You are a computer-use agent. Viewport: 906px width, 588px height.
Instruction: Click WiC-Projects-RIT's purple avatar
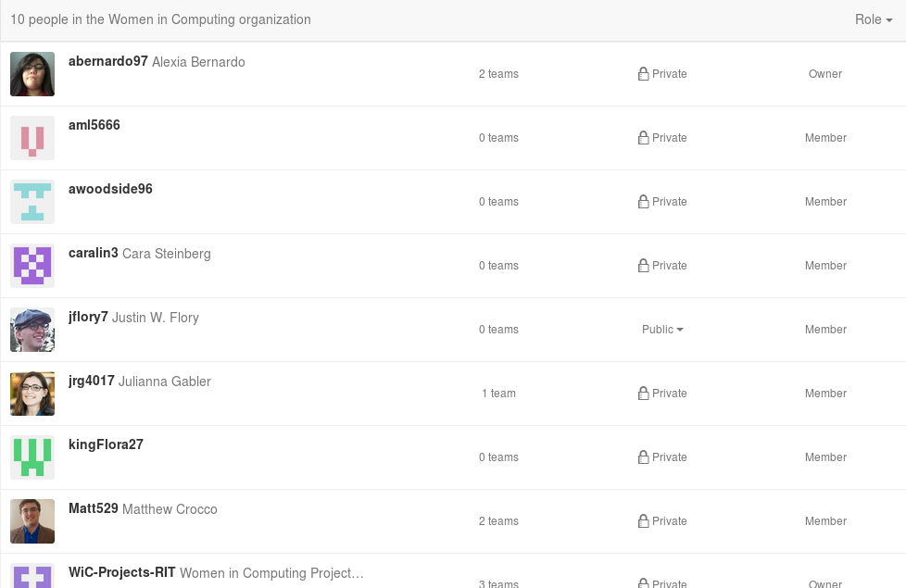pyautogui.click(x=31, y=582)
